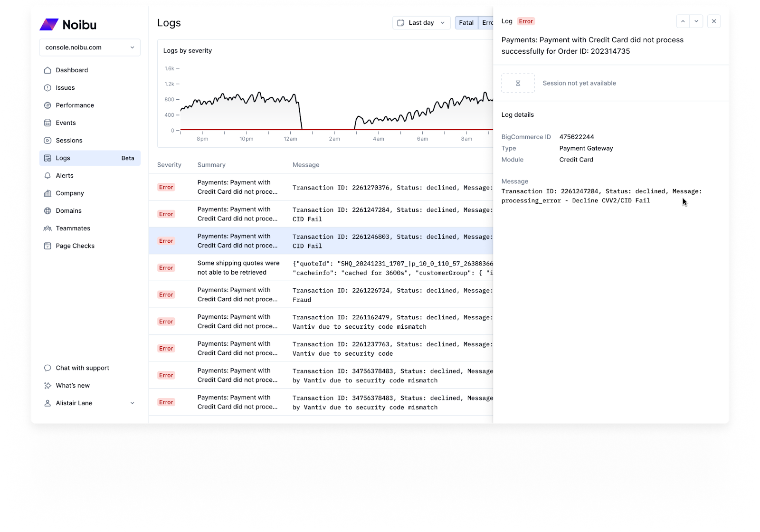Open the Sessions page
Viewport: 760px width, 532px height.
click(x=90, y=141)
